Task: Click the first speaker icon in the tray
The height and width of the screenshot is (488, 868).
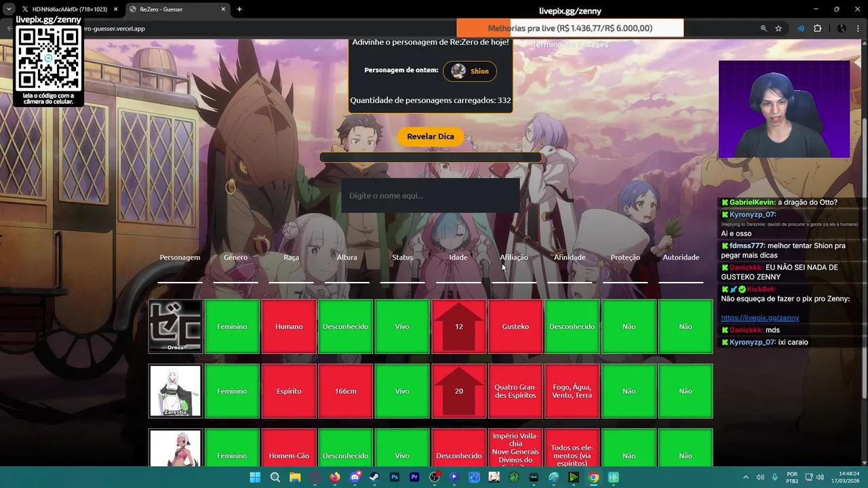Action: pos(760,477)
